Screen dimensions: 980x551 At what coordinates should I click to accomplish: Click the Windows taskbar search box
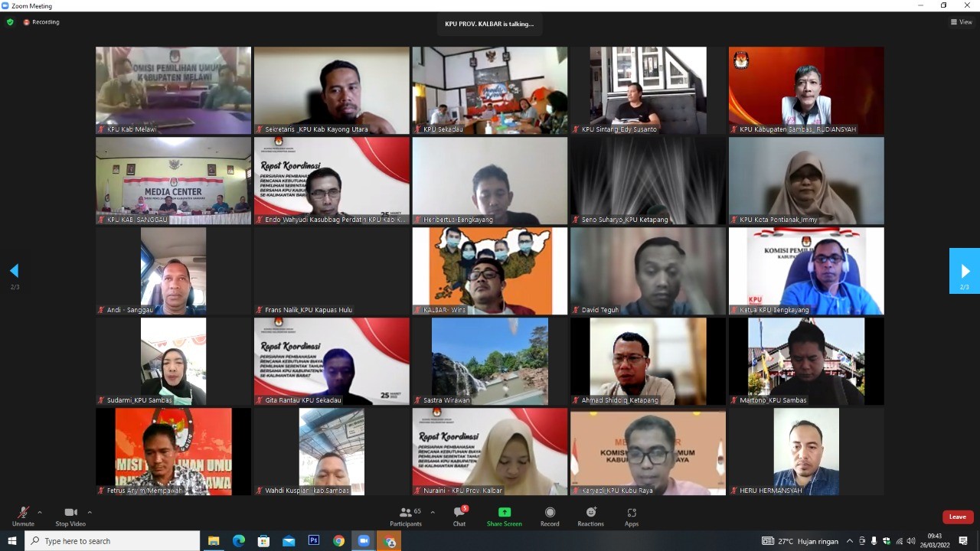[x=113, y=541]
